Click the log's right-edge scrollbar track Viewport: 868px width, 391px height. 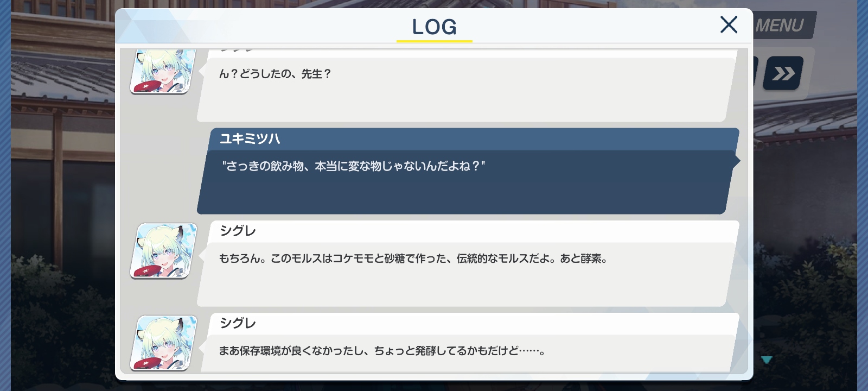click(x=744, y=211)
